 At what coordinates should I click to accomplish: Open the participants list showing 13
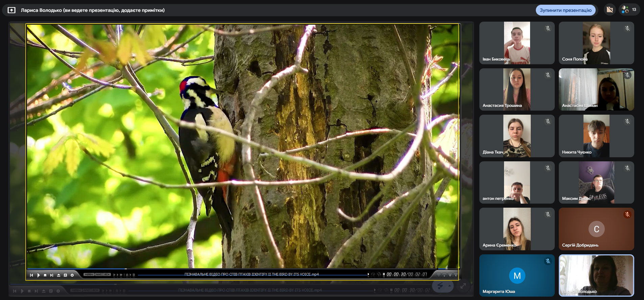pyautogui.click(x=629, y=10)
